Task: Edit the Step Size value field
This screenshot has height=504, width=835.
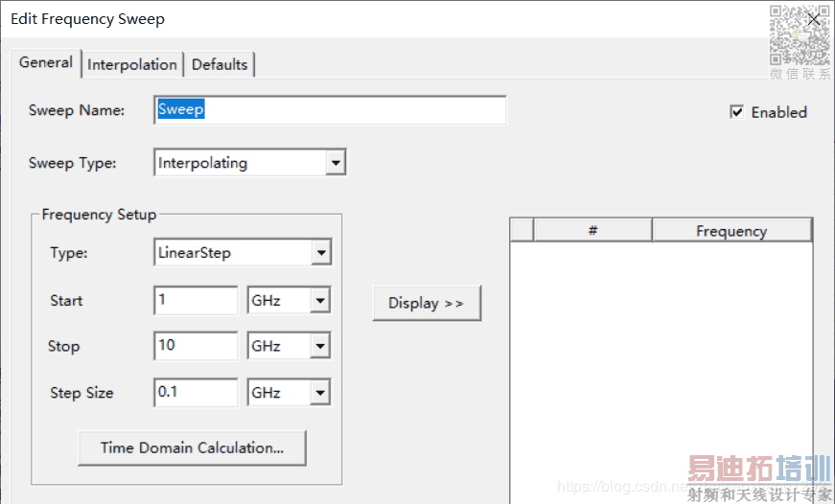Action: point(196,392)
